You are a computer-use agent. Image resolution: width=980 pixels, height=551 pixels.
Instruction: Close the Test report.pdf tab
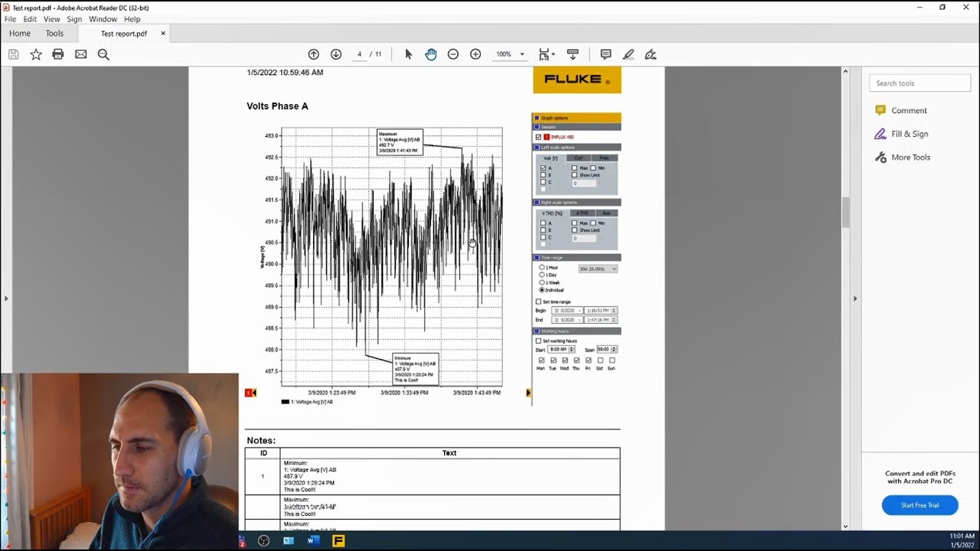(163, 34)
